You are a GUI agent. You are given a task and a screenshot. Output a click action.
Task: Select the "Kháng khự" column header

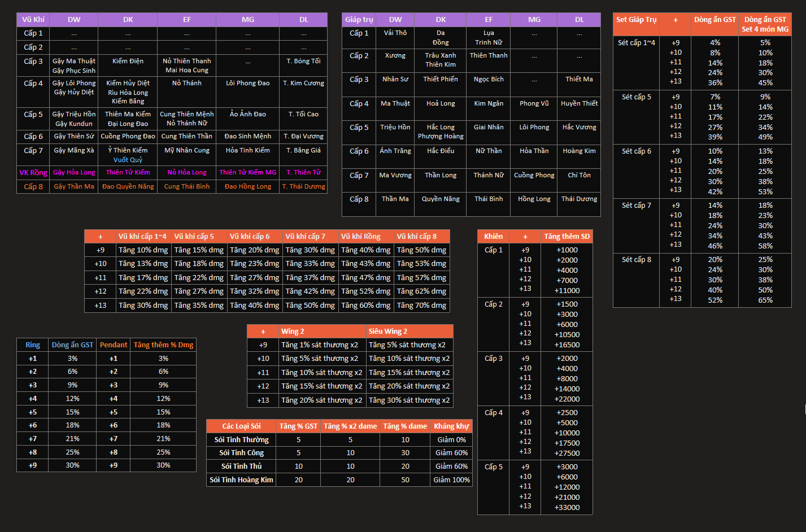coord(451,426)
